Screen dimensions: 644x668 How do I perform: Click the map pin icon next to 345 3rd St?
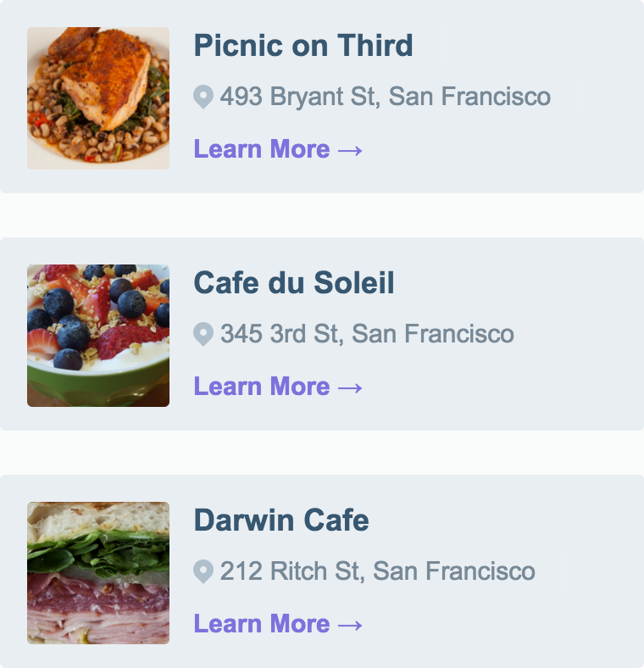click(x=203, y=334)
